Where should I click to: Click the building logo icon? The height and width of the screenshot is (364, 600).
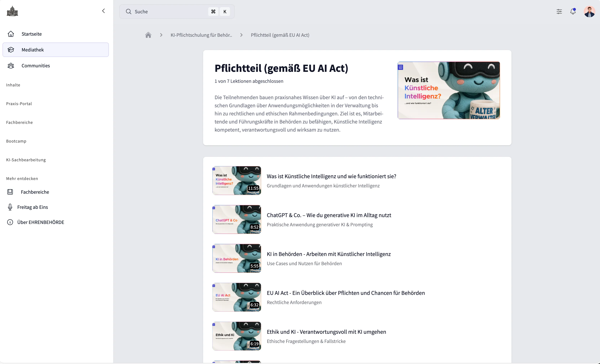tap(12, 11)
